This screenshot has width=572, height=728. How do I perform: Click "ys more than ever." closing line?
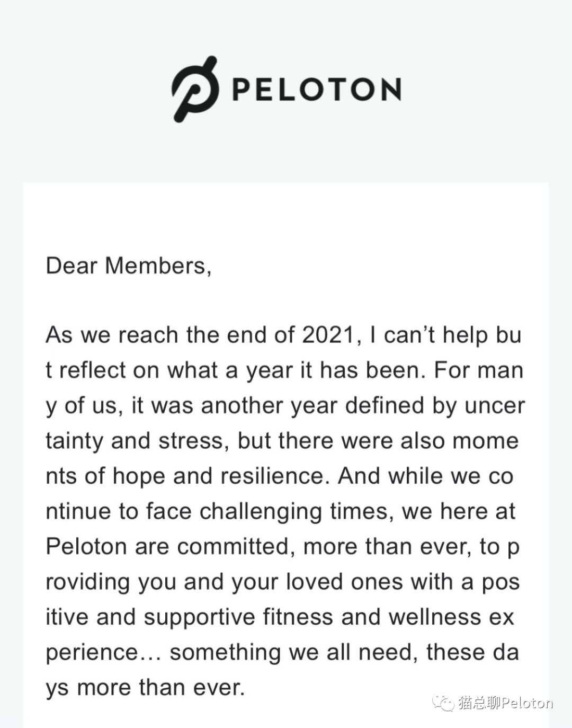[x=145, y=688]
